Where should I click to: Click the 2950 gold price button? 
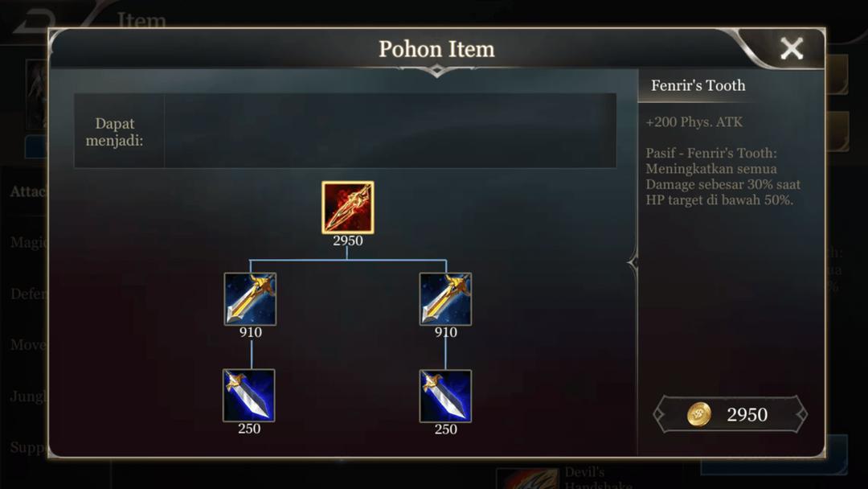pos(730,414)
